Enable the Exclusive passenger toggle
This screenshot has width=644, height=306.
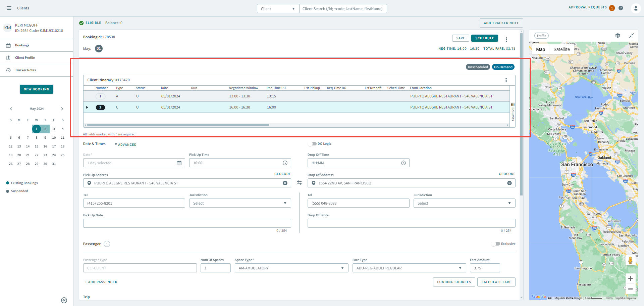click(496, 244)
